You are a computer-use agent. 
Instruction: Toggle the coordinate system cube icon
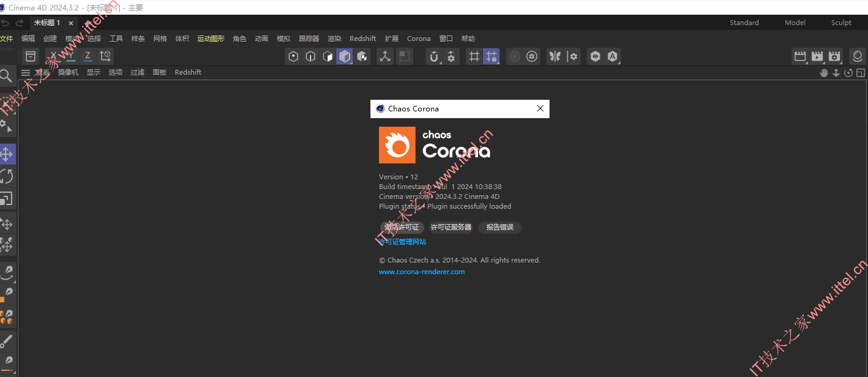(x=105, y=56)
